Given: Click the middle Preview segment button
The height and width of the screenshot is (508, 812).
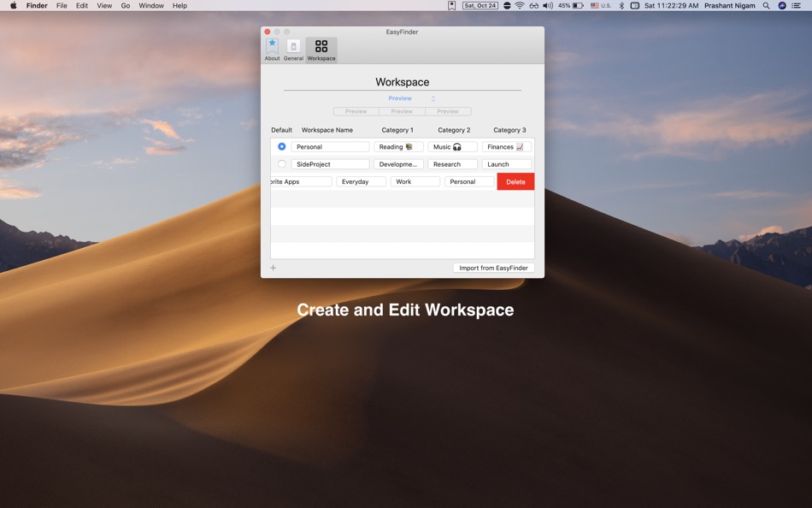Looking at the screenshot, I should pyautogui.click(x=402, y=111).
